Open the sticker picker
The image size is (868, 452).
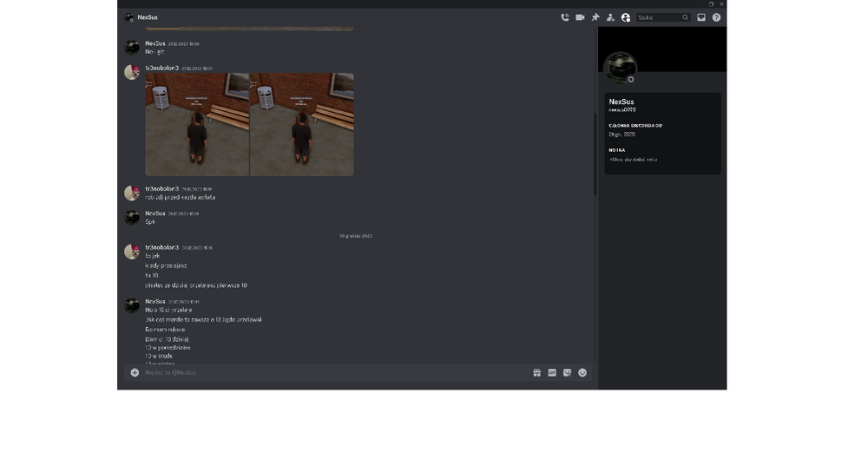coord(568,372)
